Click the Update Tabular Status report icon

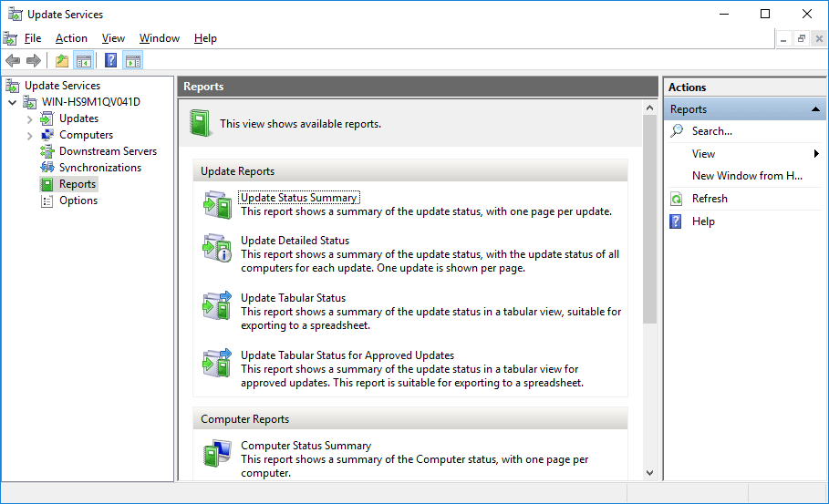click(x=217, y=305)
